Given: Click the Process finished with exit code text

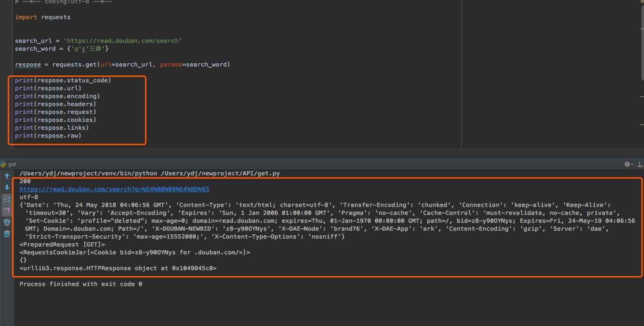Looking at the screenshot, I should click(81, 284).
